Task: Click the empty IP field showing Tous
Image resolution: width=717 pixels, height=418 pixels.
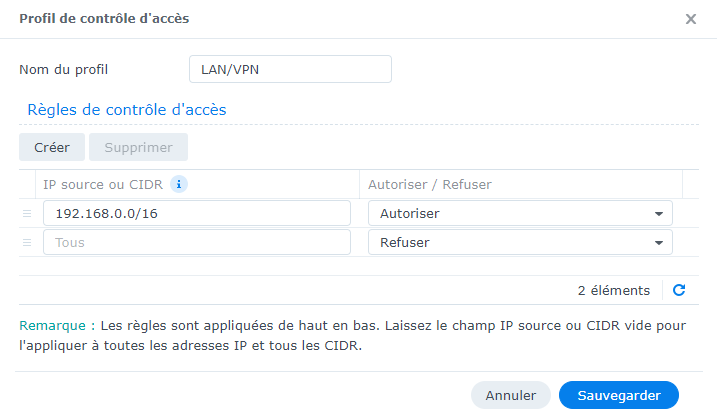Action: (x=196, y=242)
